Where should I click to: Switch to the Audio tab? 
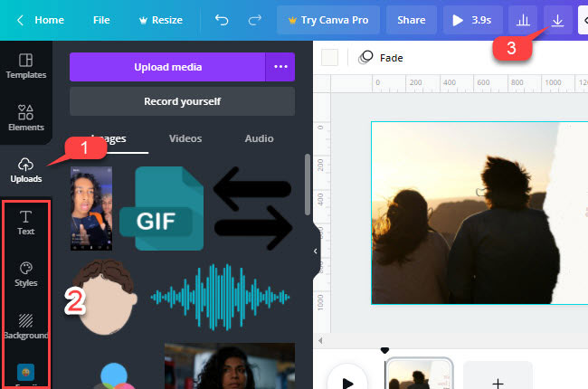coord(259,138)
